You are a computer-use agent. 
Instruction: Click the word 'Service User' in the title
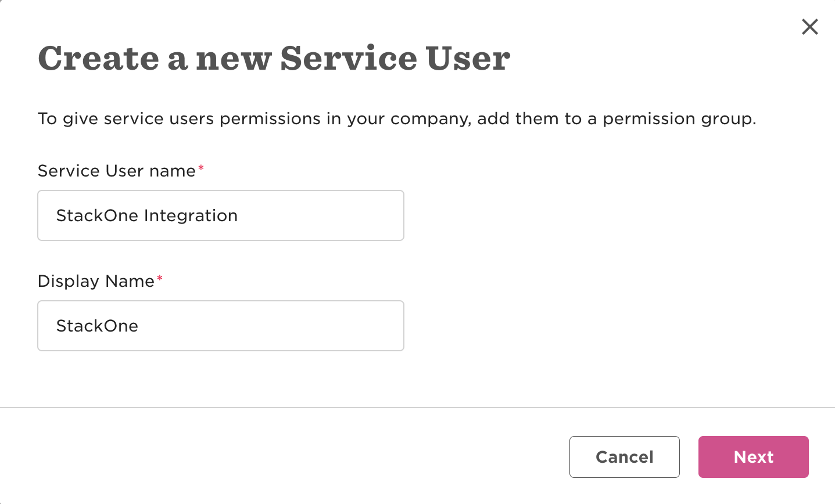point(395,58)
